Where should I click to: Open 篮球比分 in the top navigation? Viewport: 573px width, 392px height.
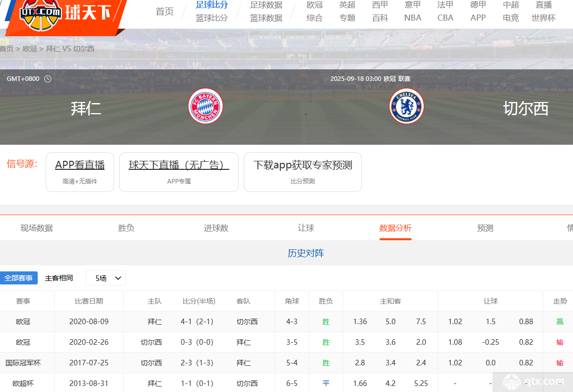coord(212,18)
